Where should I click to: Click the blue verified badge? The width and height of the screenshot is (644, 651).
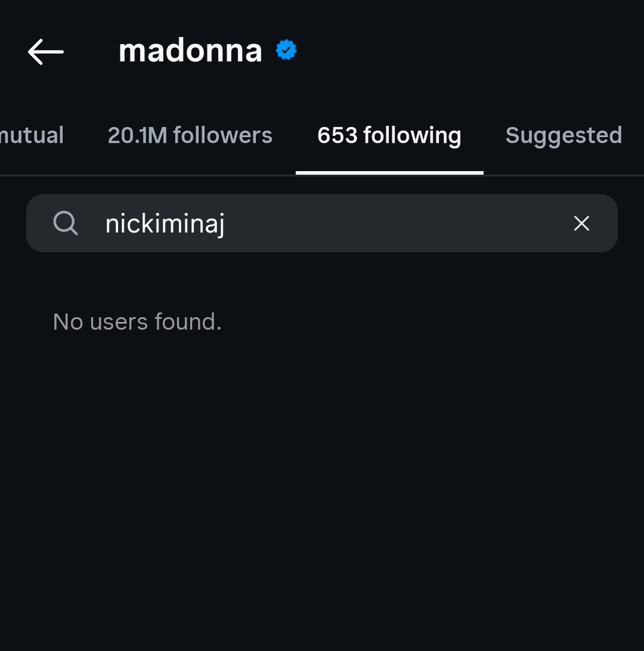click(x=286, y=50)
